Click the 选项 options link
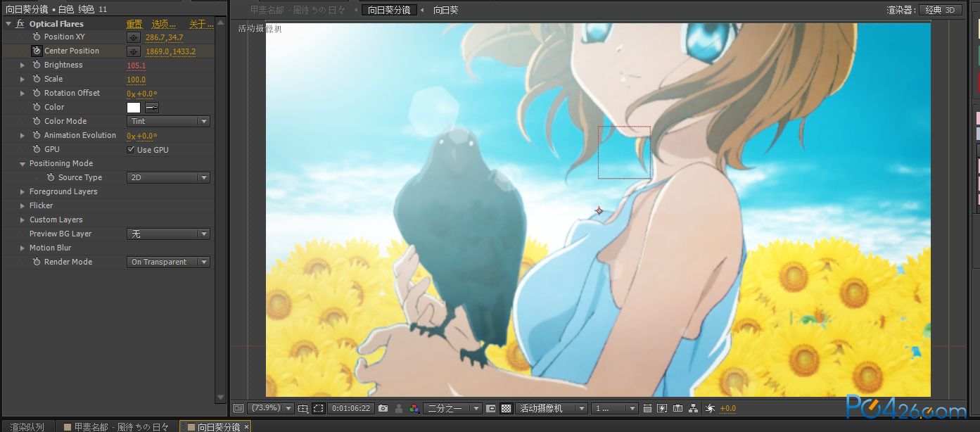Screen dimensions: 980x432 164,24
